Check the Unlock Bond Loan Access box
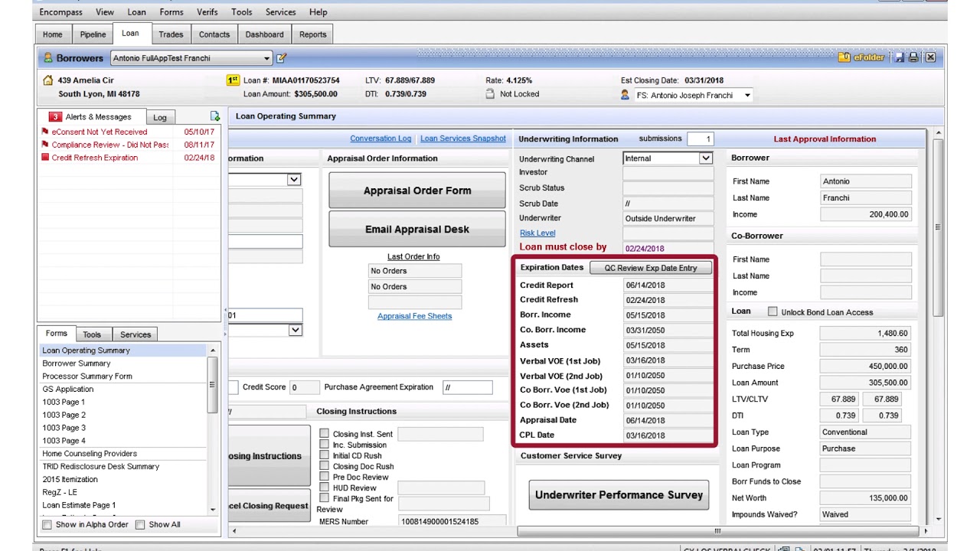The height and width of the screenshot is (551, 980). [x=773, y=311]
